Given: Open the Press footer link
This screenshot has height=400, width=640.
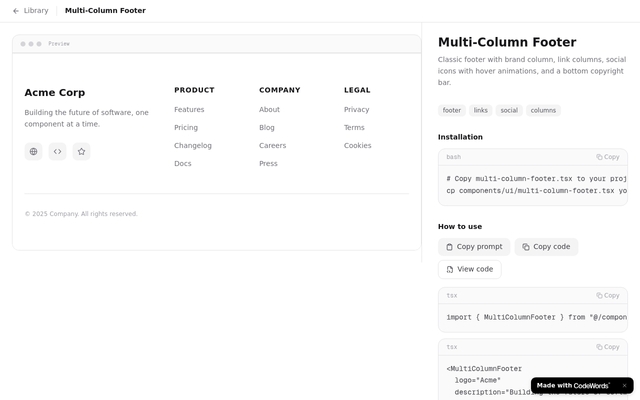Looking at the screenshot, I should [x=268, y=163].
